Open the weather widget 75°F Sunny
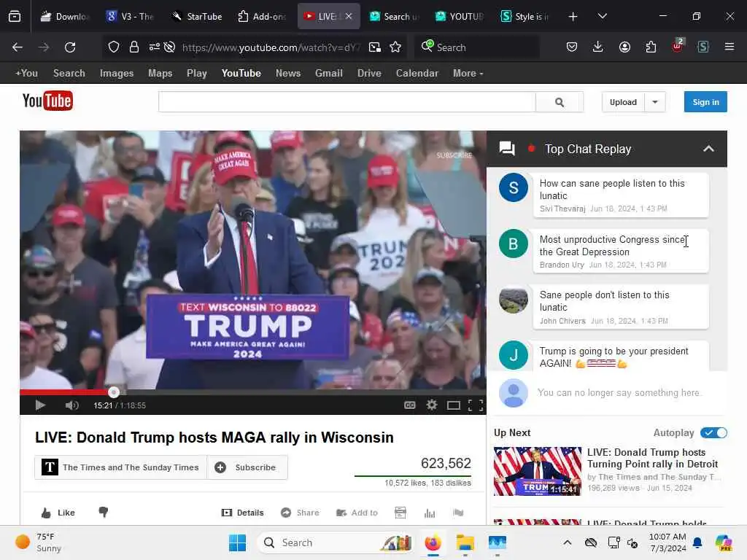Image resolution: width=747 pixels, height=560 pixels. (x=38, y=542)
